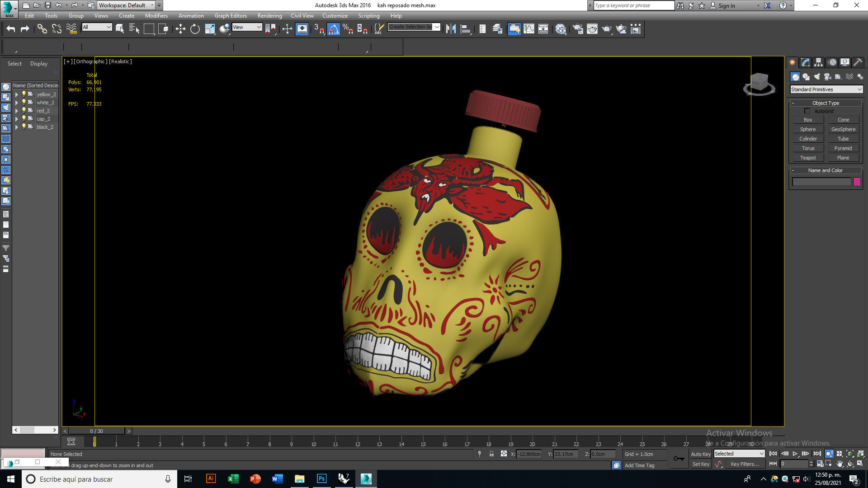Toggle visibility bulb for red_2

tap(24, 110)
